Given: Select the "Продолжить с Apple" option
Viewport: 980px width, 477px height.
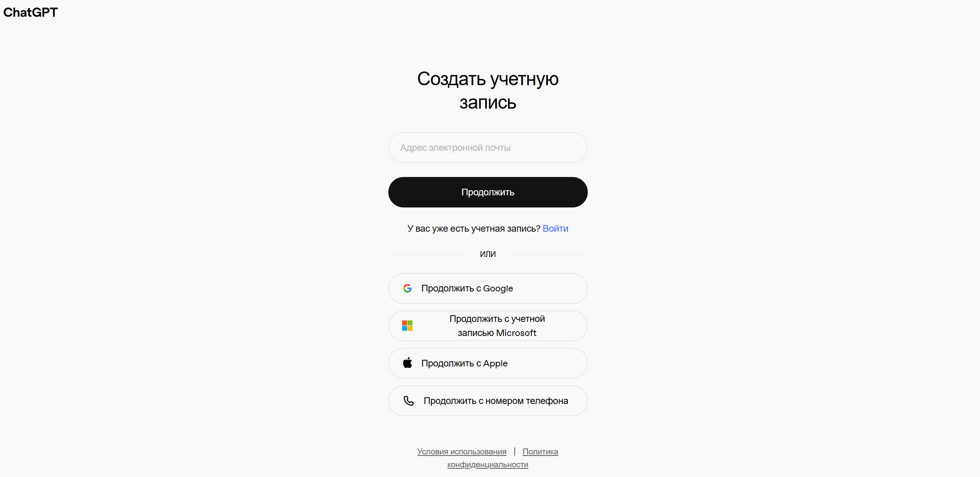Looking at the screenshot, I should pos(488,363).
